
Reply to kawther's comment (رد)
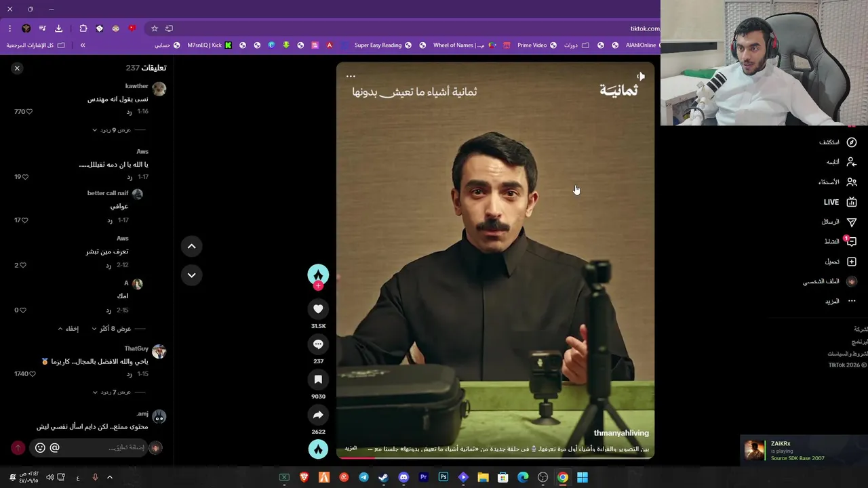click(129, 112)
